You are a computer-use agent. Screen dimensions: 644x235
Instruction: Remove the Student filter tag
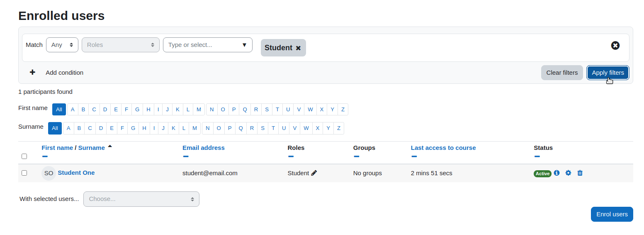[298, 48]
